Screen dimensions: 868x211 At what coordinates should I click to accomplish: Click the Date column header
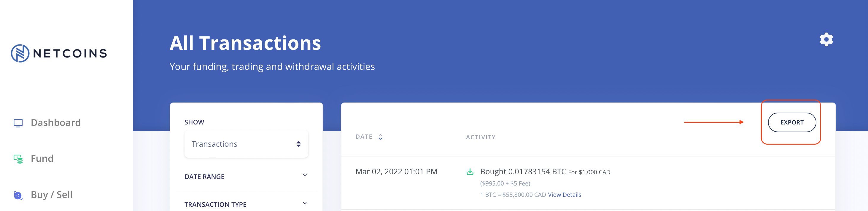point(364,137)
